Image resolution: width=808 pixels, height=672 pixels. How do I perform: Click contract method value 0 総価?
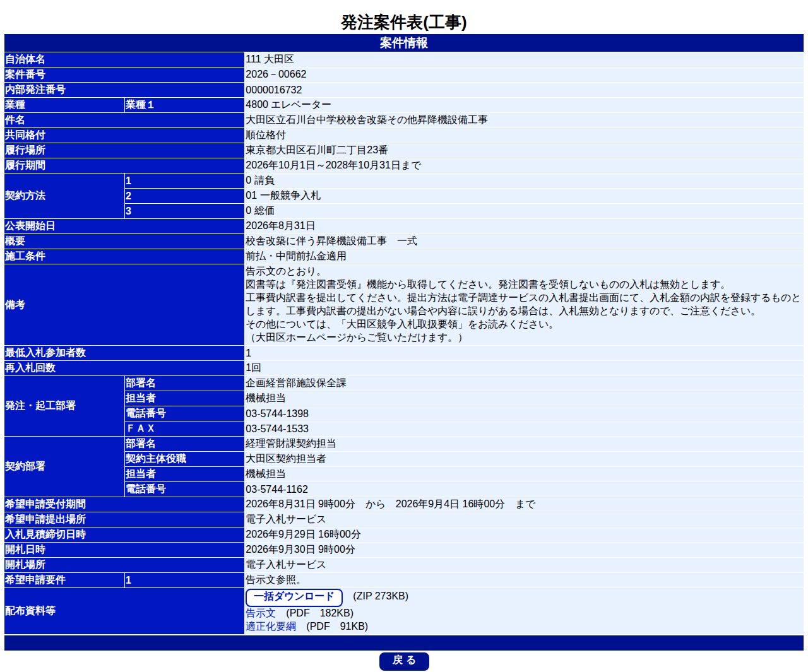[260, 211]
